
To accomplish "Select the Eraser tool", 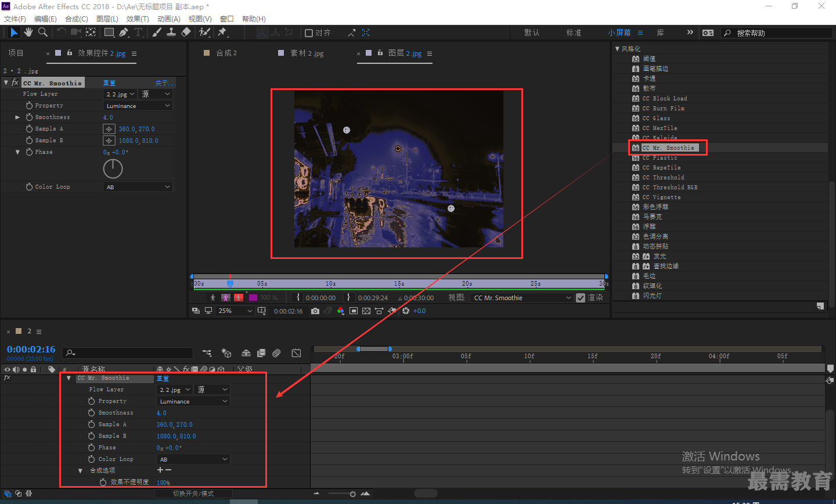I will [186, 33].
